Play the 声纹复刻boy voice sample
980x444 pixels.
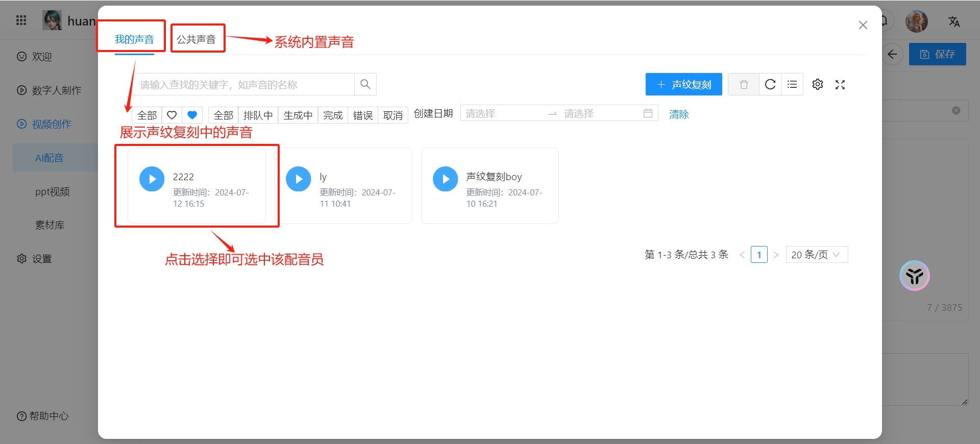446,179
